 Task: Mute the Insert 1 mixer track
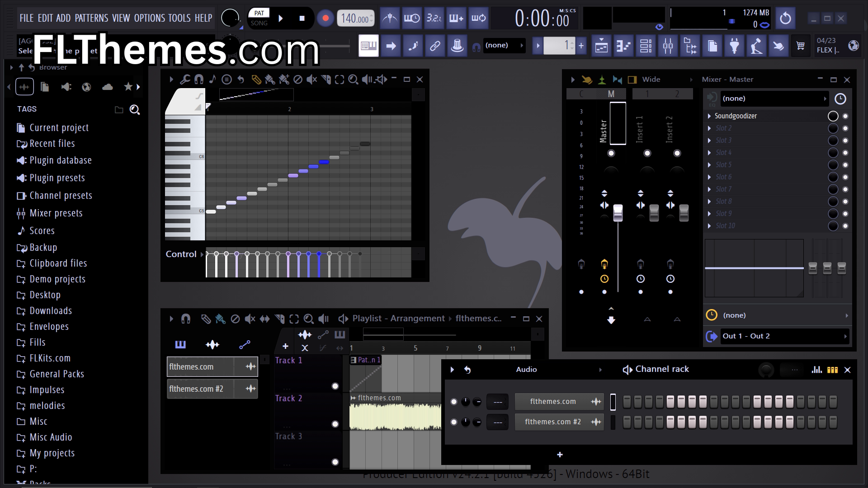coord(647,153)
